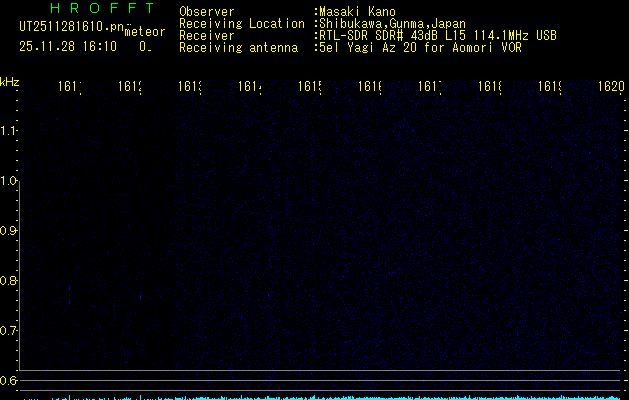Click the kHz axis unit label
Screen dimensions: 629x400
pyautogui.click(x=9, y=82)
